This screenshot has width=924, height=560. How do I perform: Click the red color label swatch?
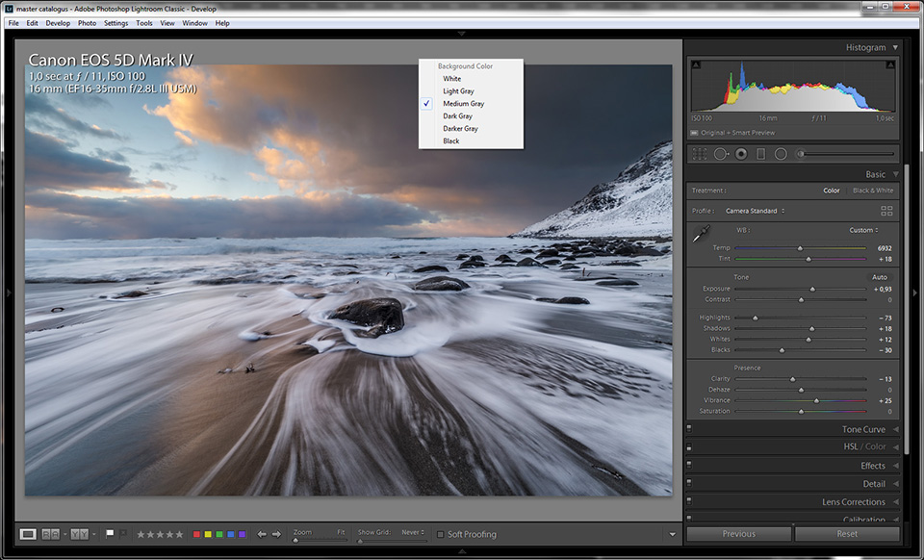point(196,534)
